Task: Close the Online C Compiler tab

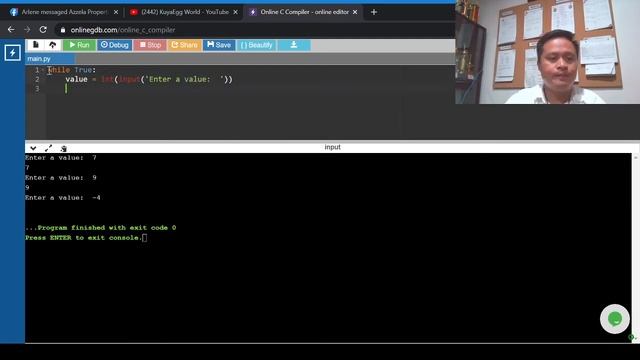Action: (x=355, y=12)
